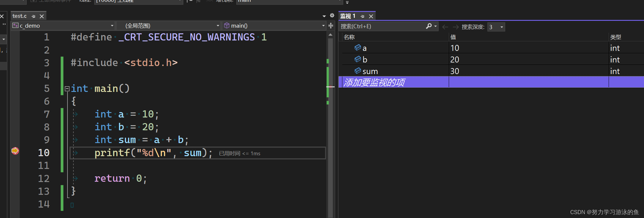Select the watch row for sum
Image resolution: width=644 pixels, height=218 pixels.
coord(491,71)
